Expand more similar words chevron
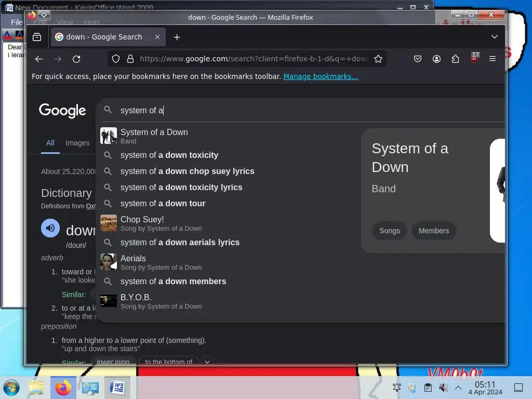Viewport: 532px width, 399px height. tap(207, 362)
